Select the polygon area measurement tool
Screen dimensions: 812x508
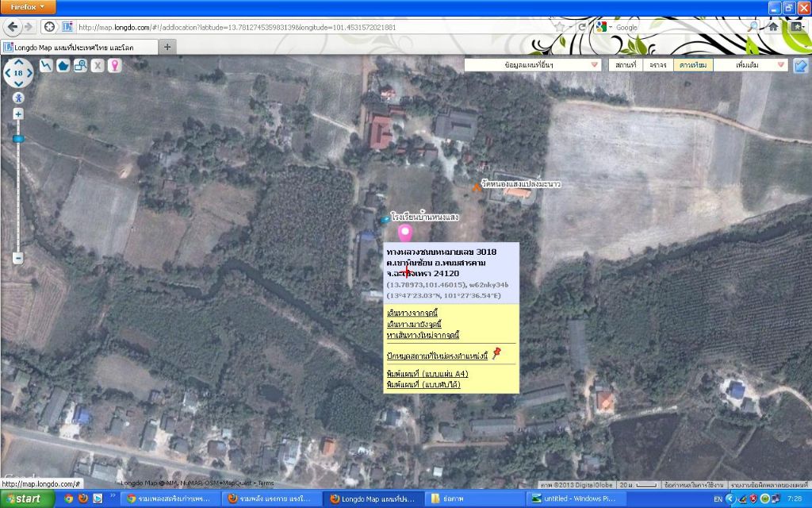tap(63, 65)
